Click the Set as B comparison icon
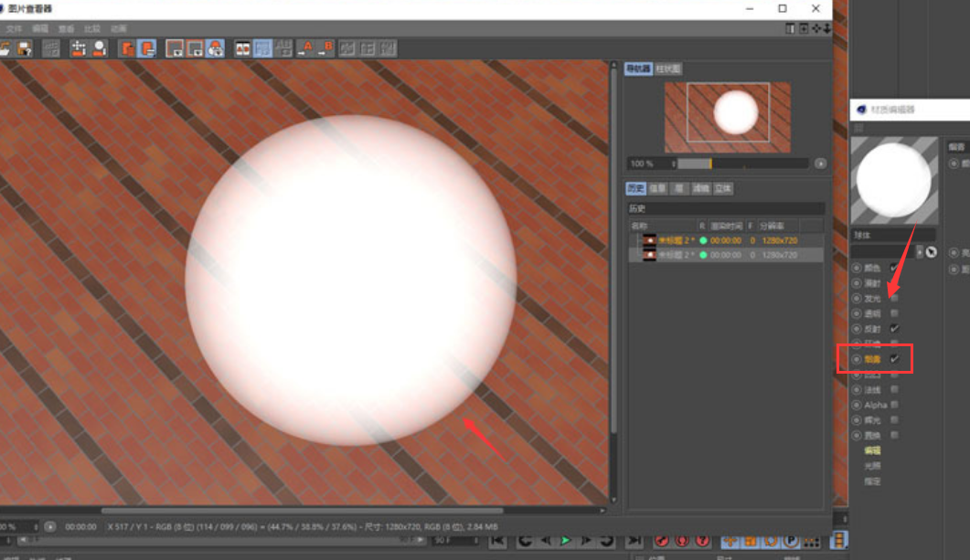970x560 pixels. pos(325,48)
